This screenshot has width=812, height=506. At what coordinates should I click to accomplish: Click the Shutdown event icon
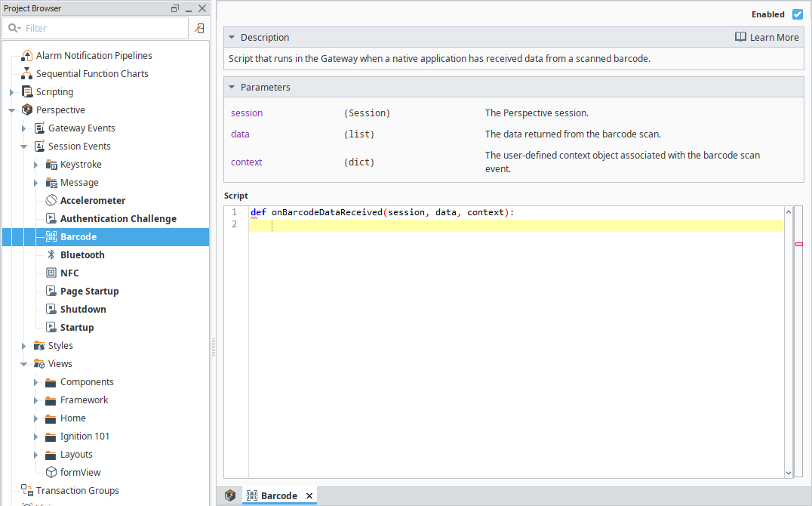coord(51,310)
